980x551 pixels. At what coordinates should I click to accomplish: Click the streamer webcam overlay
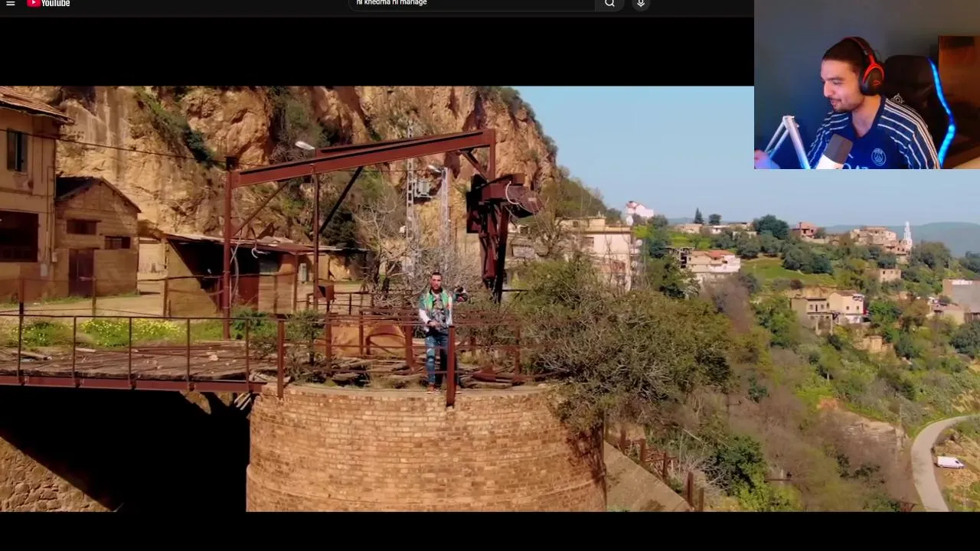click(x=867, y=84)
